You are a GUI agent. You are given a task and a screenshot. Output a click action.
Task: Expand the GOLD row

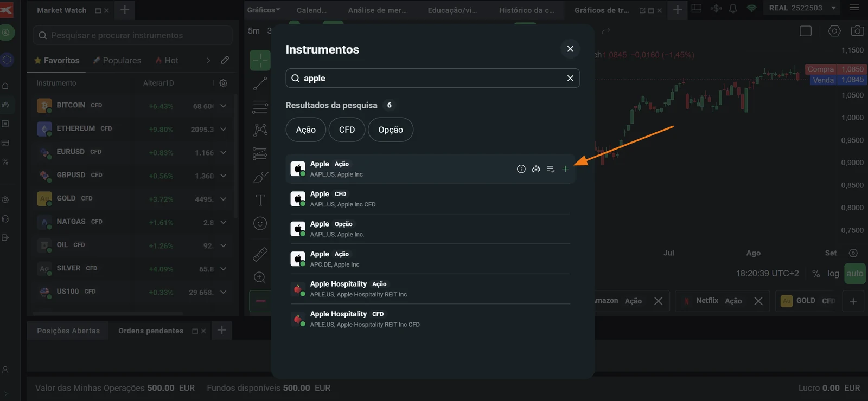pyautogui.click(x=223, y=199)
